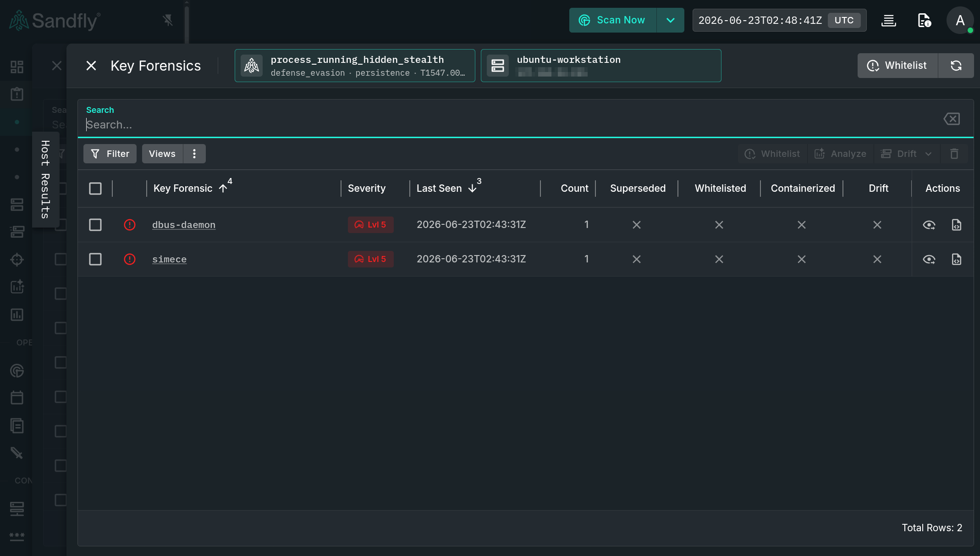Click the alert icon on simece row
The height and width of the screenshot is (556, 980).
pos(130,259)
